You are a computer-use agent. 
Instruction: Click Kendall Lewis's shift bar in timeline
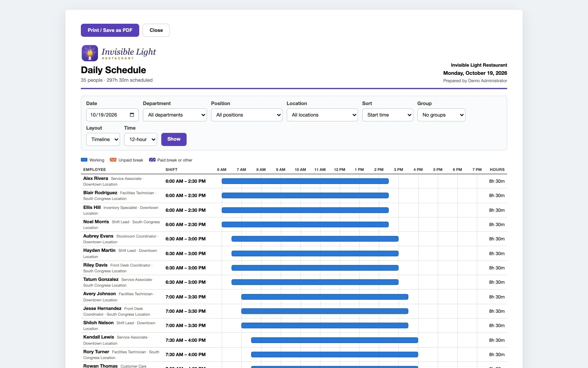pos(334,340)
